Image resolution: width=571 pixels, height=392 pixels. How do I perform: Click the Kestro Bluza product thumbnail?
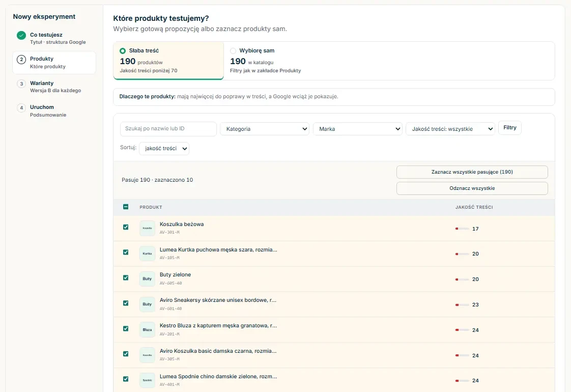coord(147,330)
